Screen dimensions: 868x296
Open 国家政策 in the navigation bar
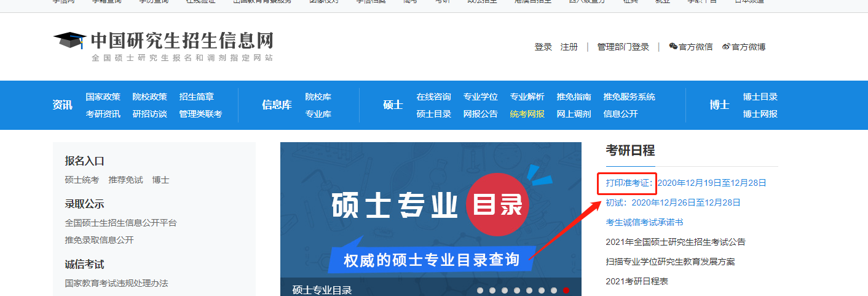(103, 97)
